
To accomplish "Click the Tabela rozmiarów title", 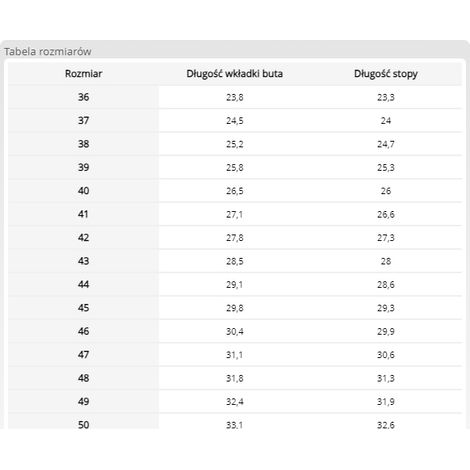I will click(x=47, y=52).
